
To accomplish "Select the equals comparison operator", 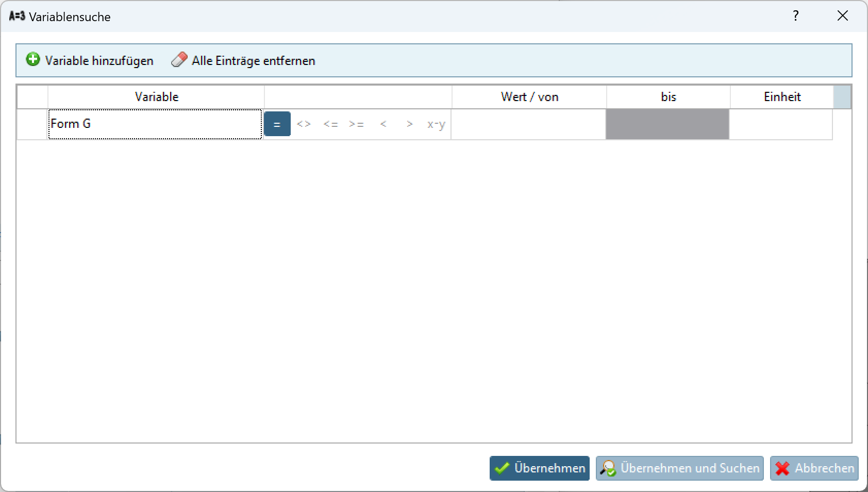I will (277, 124).
